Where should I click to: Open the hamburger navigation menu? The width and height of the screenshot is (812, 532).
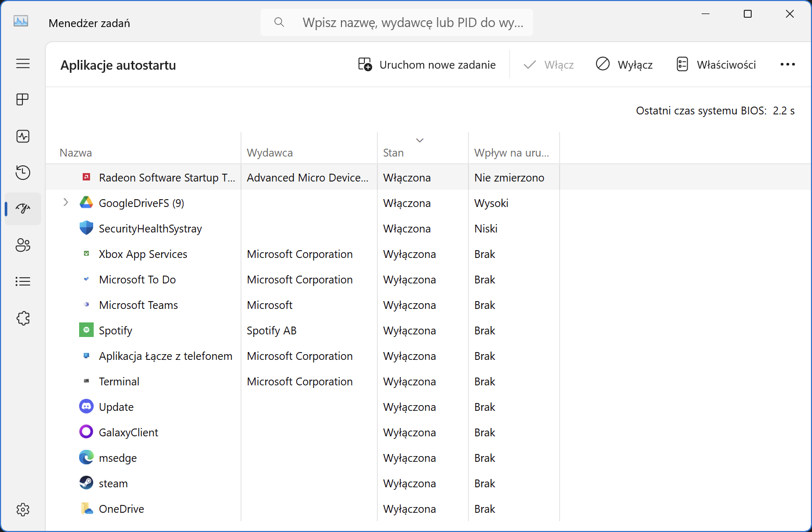click(x=23, y=63)
